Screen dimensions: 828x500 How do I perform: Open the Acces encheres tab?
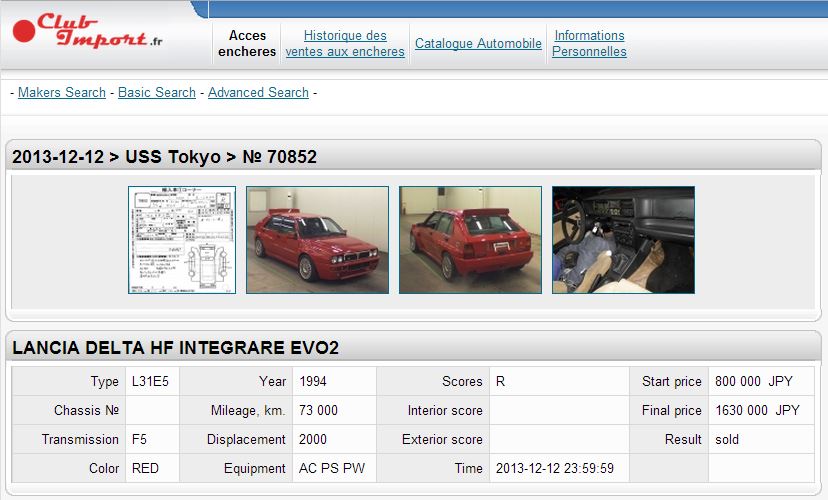pyautogui.click(x=247, y=43)
